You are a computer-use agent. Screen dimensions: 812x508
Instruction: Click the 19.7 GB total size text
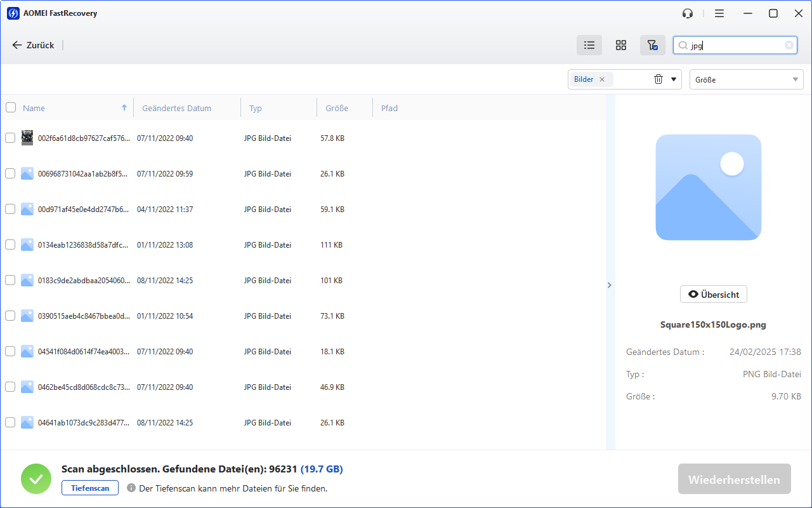click(322, 469)
